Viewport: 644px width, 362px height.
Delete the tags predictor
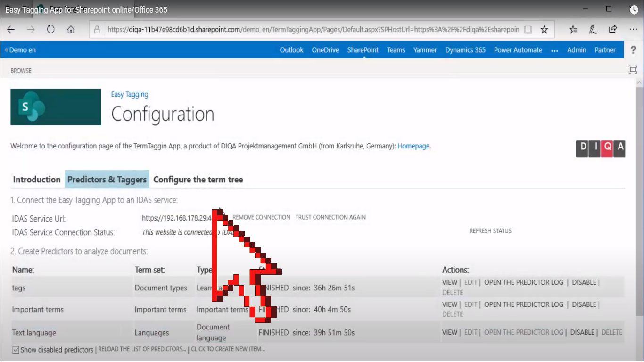453,292
